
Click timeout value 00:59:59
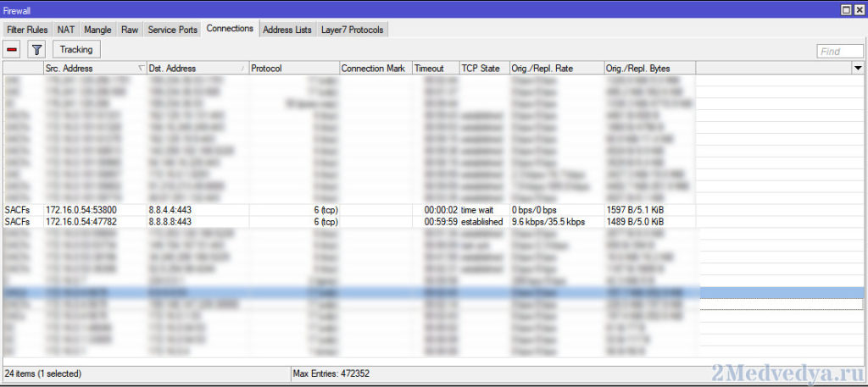[441, 222]
